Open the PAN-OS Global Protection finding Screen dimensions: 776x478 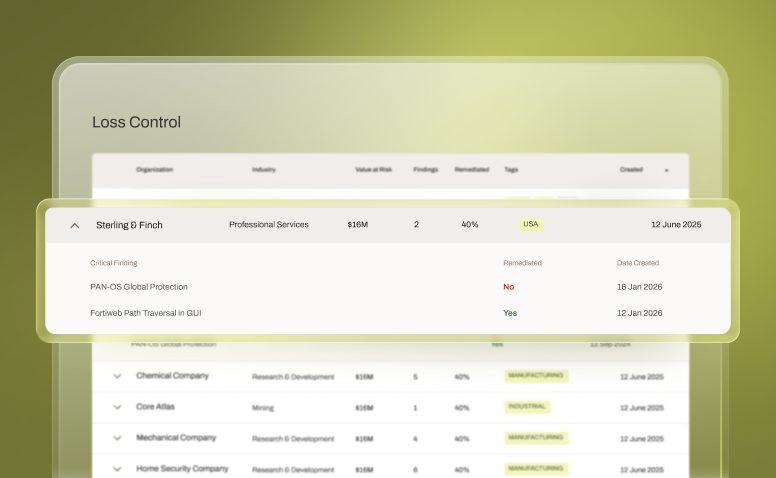pyautogui.click(x=139, y=287)
